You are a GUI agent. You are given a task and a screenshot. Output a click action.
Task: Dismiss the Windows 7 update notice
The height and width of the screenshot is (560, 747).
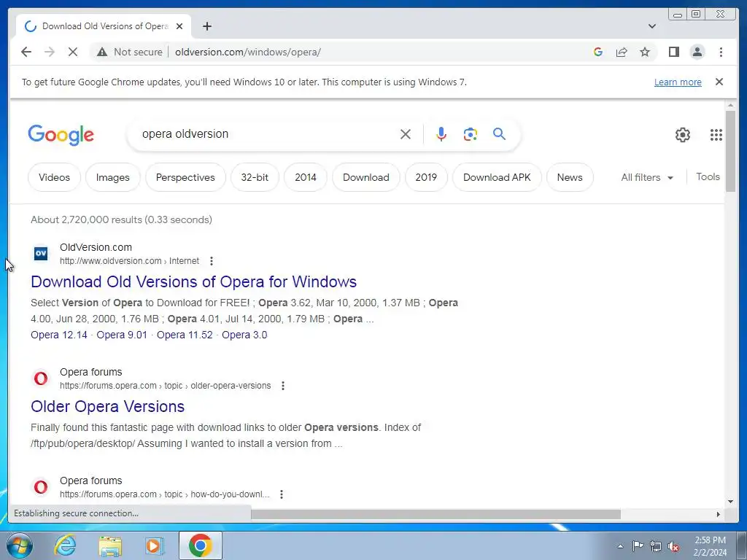(x=719, y=82)
